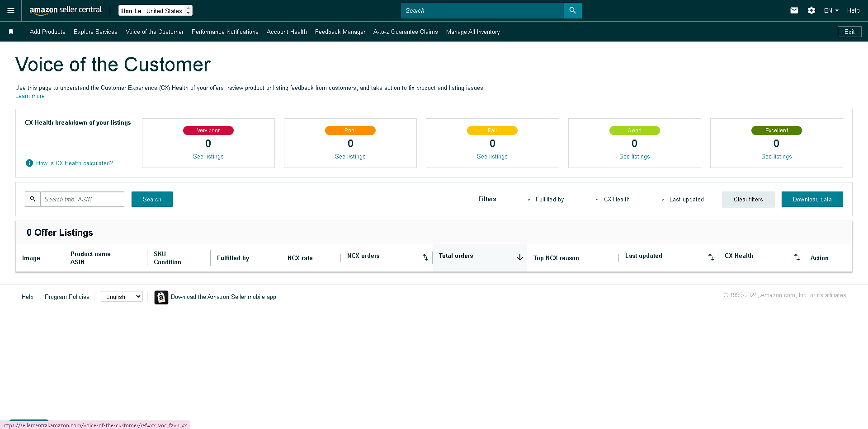Click the bookmark icon in favorites bar

click(11, 32)
